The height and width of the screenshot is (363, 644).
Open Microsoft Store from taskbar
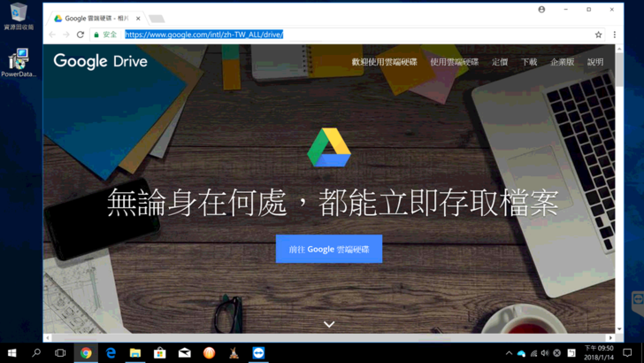pyautogui.click(x=160, y=353)
